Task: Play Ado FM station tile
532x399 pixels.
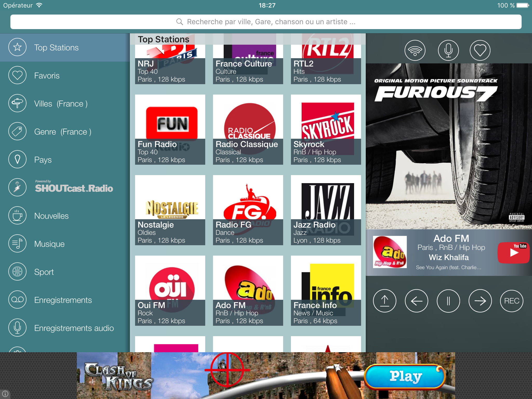Action: 248,291
